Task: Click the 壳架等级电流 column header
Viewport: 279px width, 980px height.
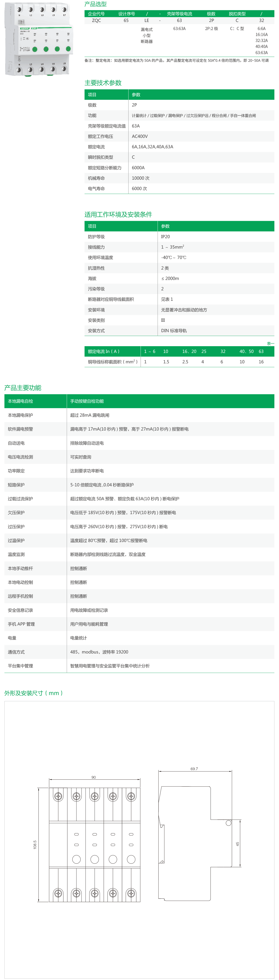Action: coord(179,14)
